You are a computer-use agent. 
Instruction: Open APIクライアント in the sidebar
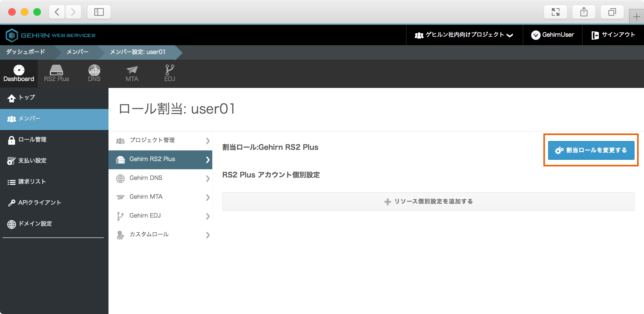[39, 203]
